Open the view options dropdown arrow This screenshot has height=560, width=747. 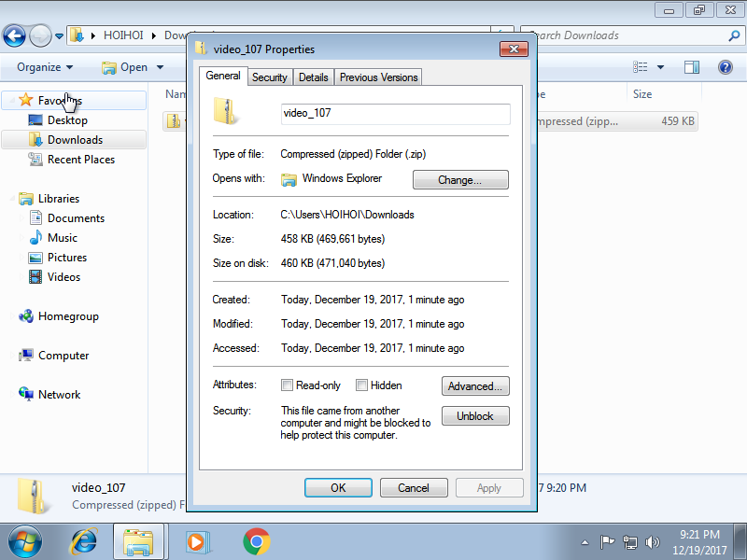(x=660, y=67)
